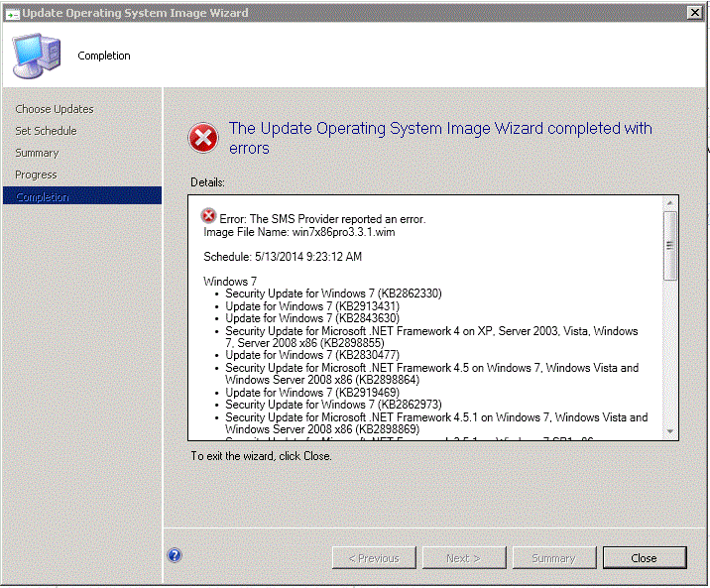Click the 'completed with errors' heading text
Image resolution: width=710 pixels, height=588 pixels.
coord(440,138)
